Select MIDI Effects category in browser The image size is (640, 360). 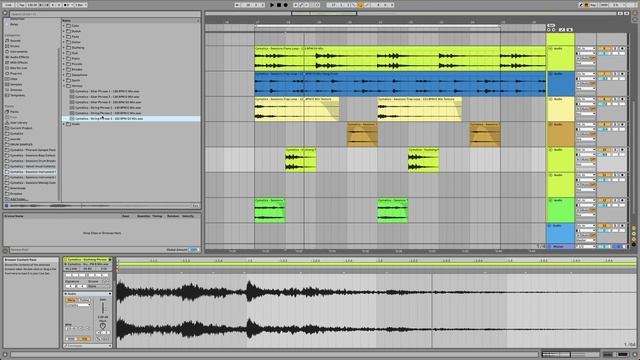coord(18,62)
